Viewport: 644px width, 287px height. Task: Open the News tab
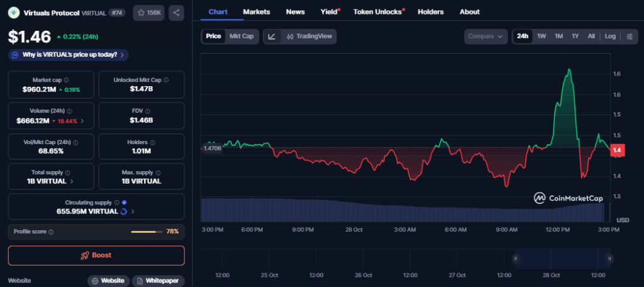(x=296, y=12)
